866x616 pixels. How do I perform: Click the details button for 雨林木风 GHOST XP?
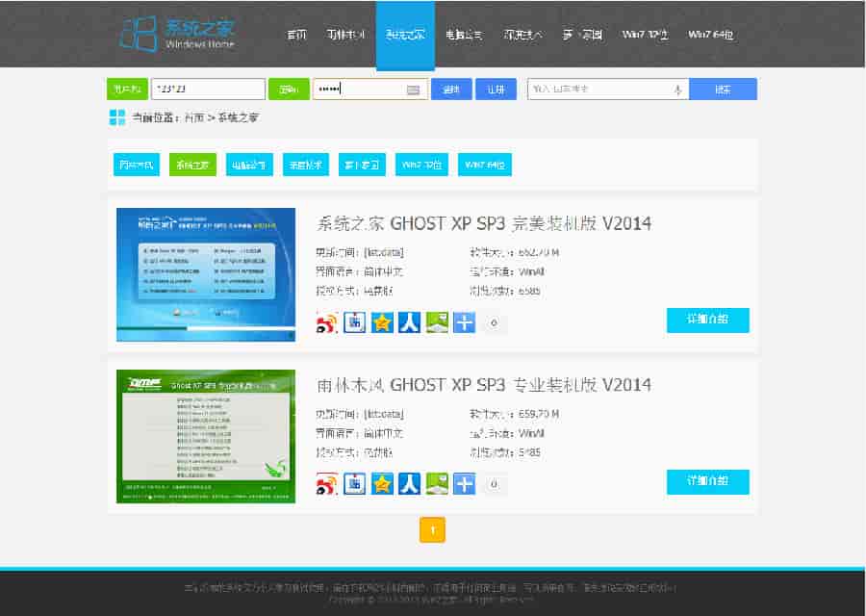(x=707, y=481)
